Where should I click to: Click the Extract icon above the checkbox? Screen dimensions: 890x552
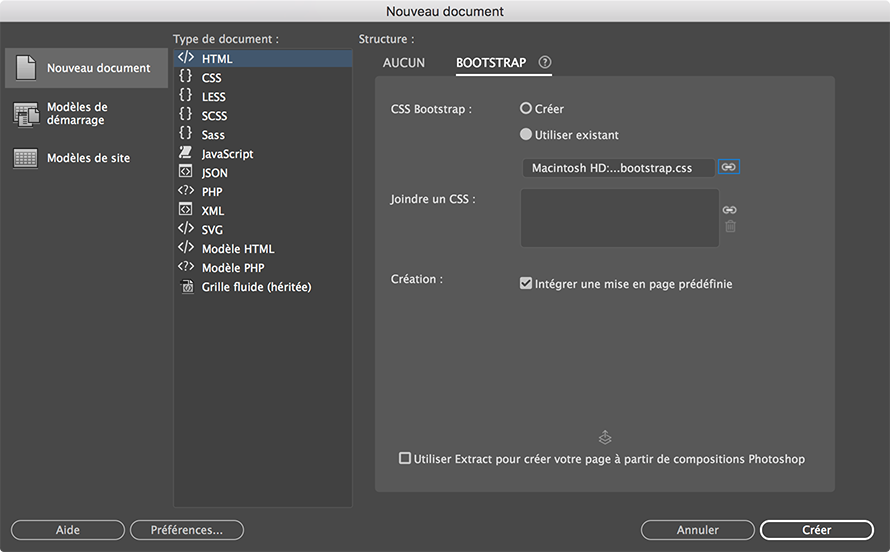click(x=605, y=437)
